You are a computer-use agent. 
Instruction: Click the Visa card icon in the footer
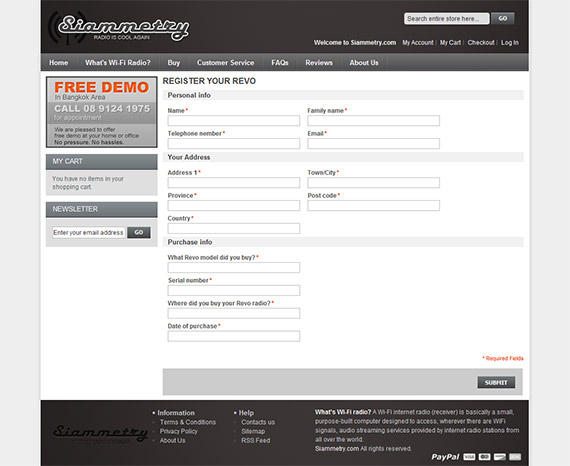coord(469,457)
